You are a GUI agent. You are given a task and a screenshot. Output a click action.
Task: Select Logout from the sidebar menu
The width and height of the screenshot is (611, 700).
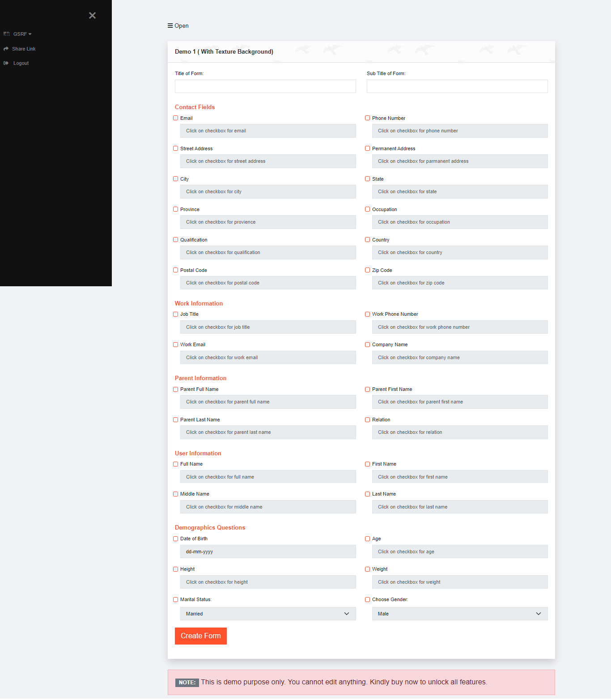coord(21,63)
